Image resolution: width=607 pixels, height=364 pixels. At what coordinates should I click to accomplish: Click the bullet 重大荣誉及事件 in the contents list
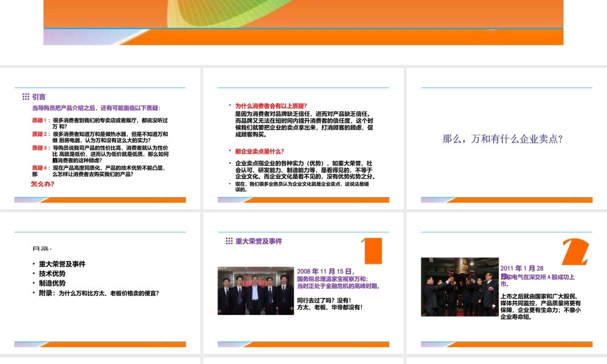click(62, 264)
